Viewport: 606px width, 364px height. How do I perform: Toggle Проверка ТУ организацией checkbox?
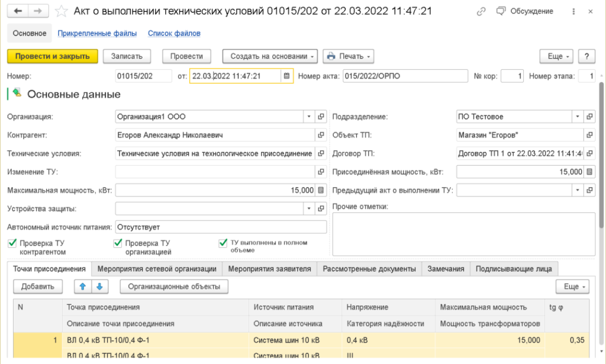click(117, 243)
